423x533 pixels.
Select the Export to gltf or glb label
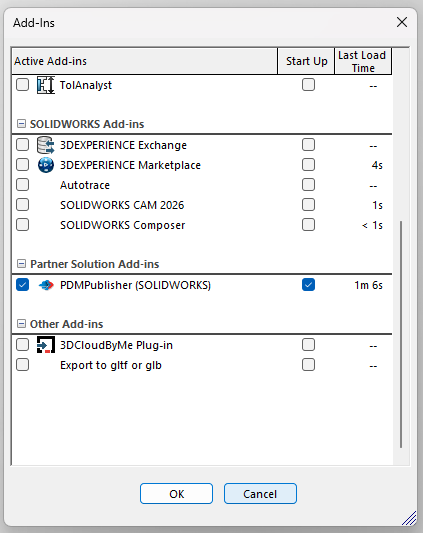click(x=111, y=365)
